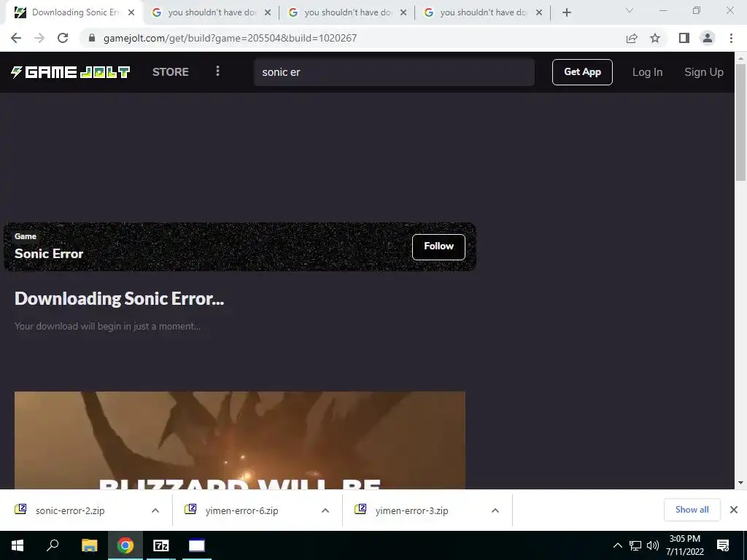Open 7-Zip from the taskbar
Viewport: 747px width, 560px height.
(161, 545)
